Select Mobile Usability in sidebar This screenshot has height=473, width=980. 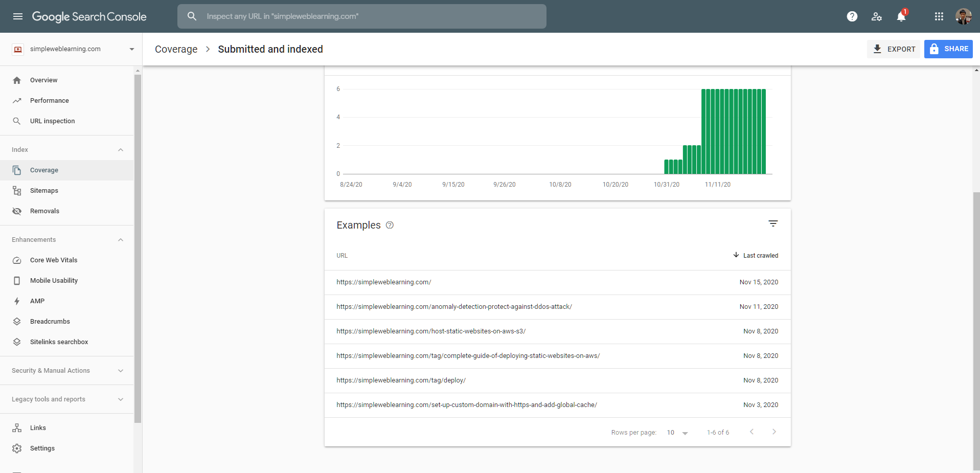(67, 281)
